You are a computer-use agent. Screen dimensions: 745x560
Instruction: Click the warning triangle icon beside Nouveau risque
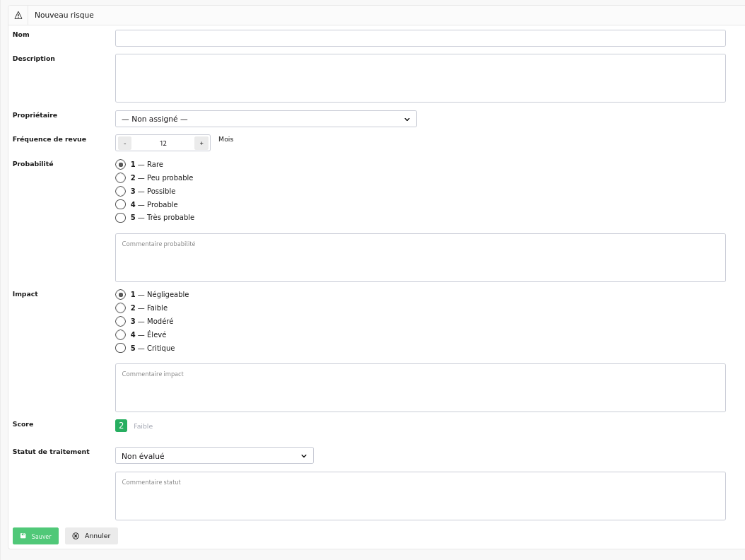[18, 15]
